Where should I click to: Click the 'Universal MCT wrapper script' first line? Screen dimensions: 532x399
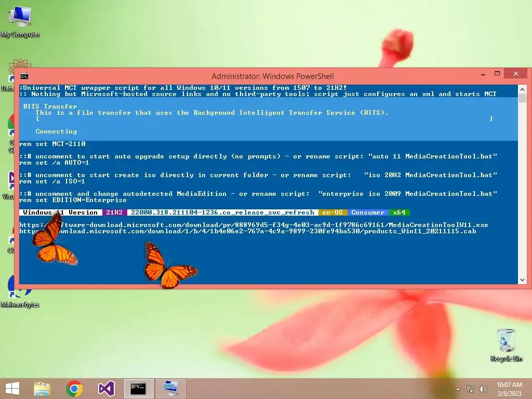click(x=183, y=87)
